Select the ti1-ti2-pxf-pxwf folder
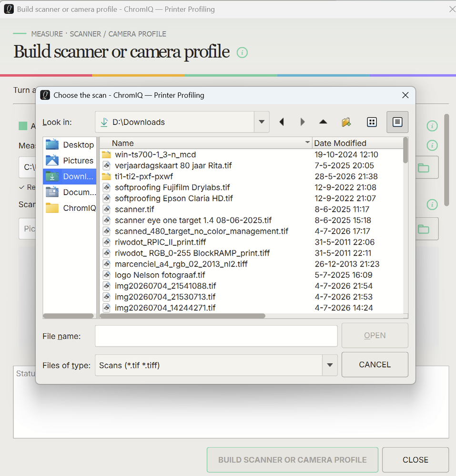 (144, 177)
